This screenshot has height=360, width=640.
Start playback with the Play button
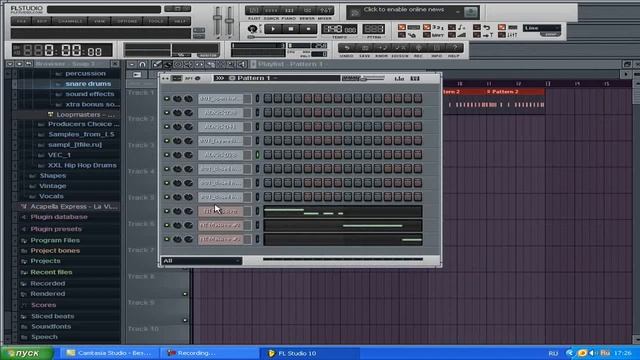273,29
